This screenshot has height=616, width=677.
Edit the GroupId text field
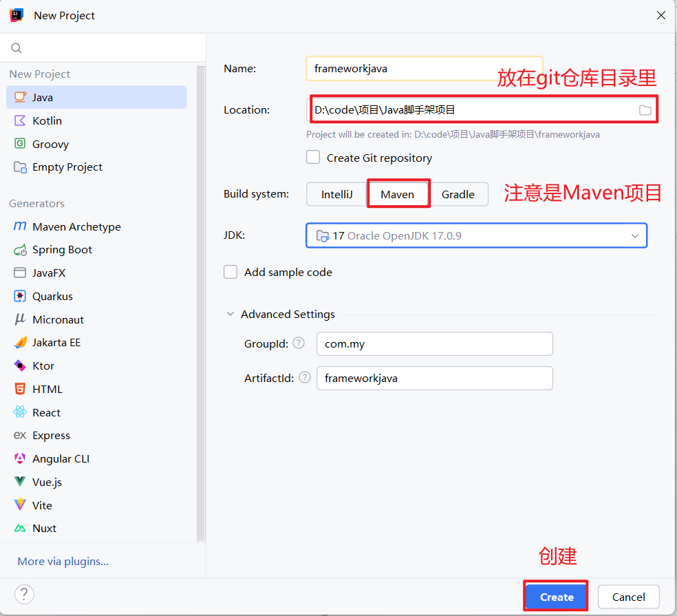pos(434,344)
